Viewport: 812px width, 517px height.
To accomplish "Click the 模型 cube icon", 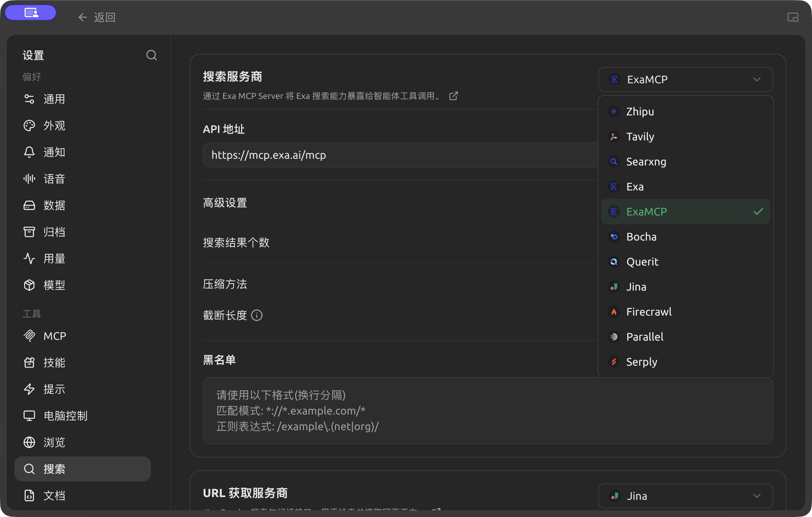I will click(x=29, y=285).
